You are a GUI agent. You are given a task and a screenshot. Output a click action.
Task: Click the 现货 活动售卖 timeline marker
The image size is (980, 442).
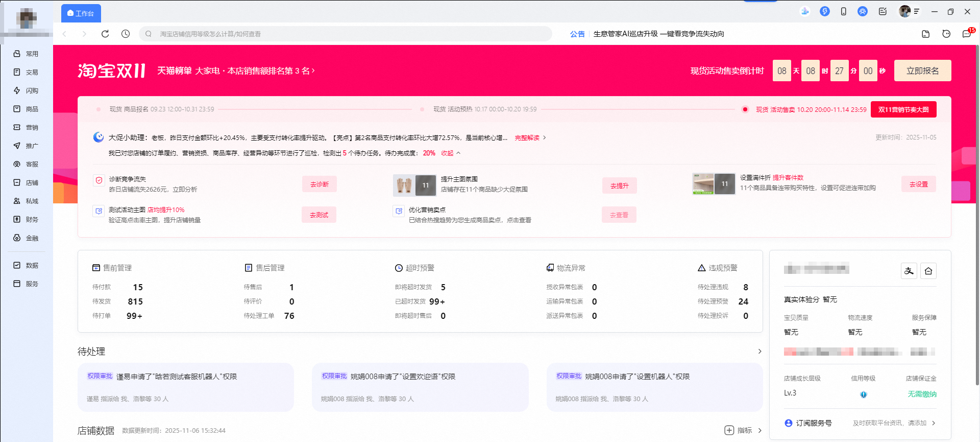pyautogui.click(x=745, y=109)
